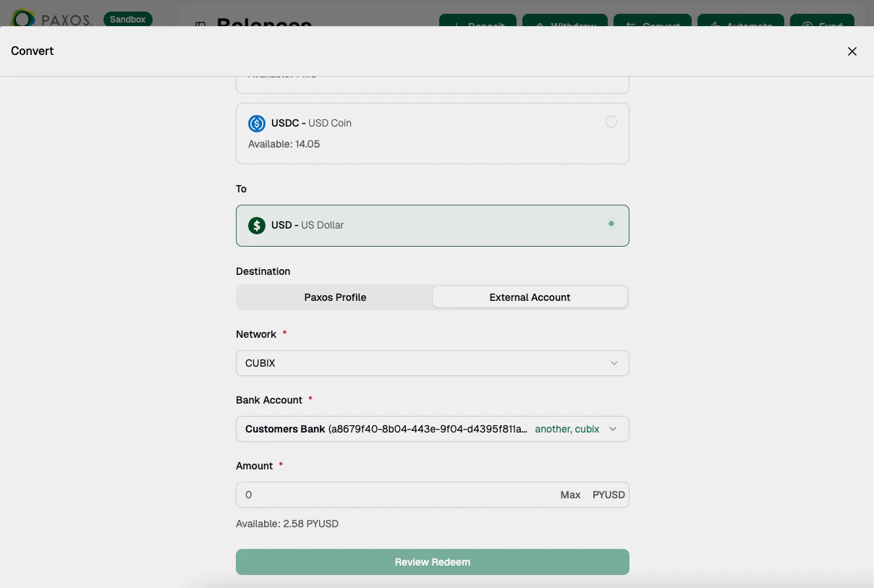Open the Network dropdown showing CUBIX
Screen dimensions: 874x588
614,363
